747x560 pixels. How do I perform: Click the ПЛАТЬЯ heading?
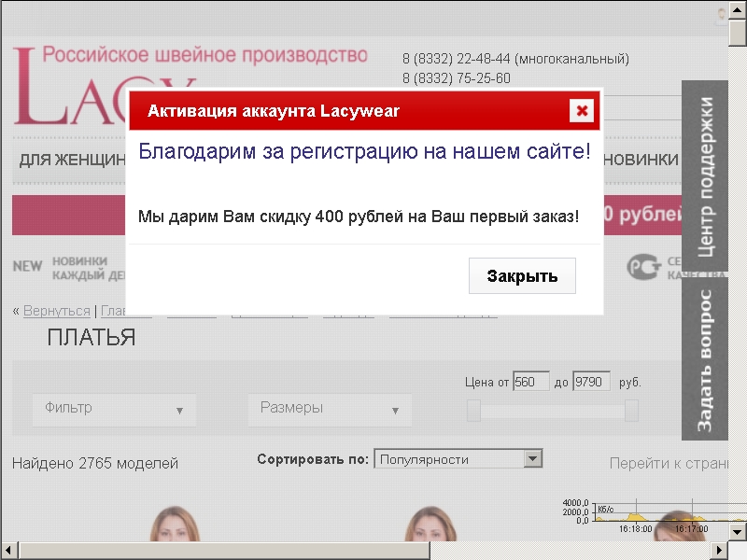pos(92,338)
